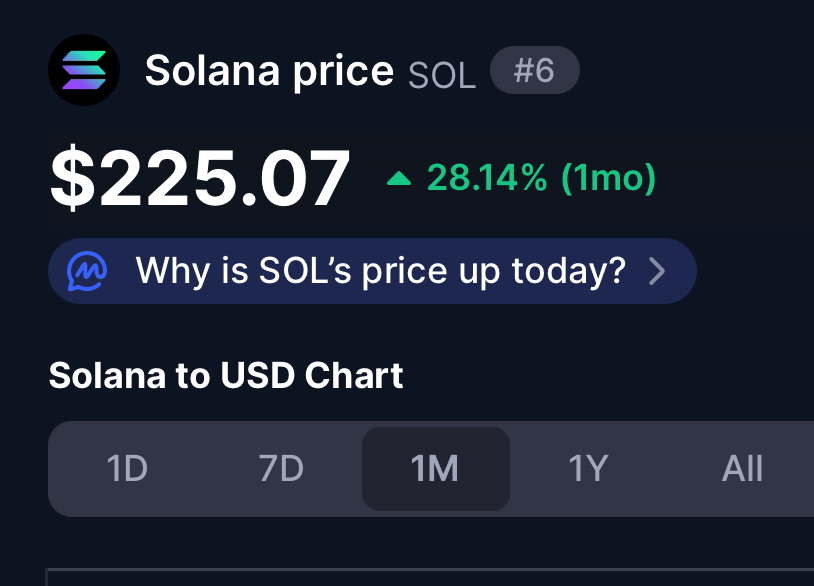Viewport: 814px width, 586px height.
Task: Switch chart to 1Y range
Action: click(x=588, y=469)
